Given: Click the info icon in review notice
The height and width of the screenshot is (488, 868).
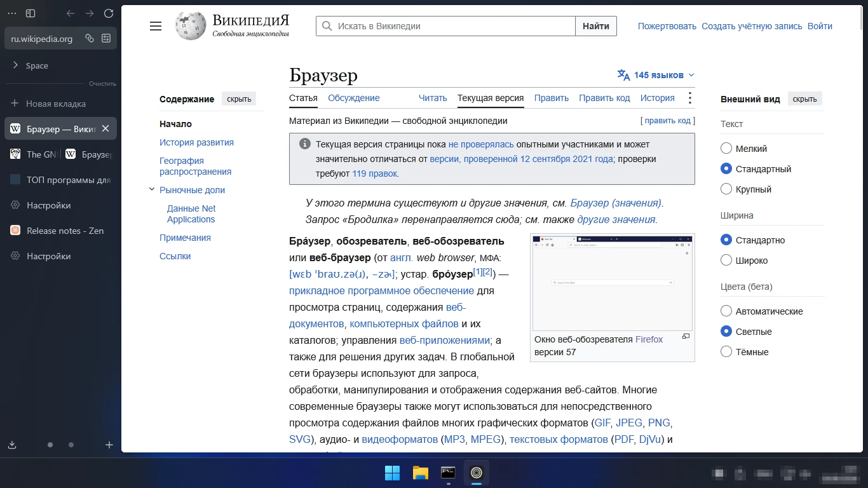Looking at the screenshot, I should 305,144.
